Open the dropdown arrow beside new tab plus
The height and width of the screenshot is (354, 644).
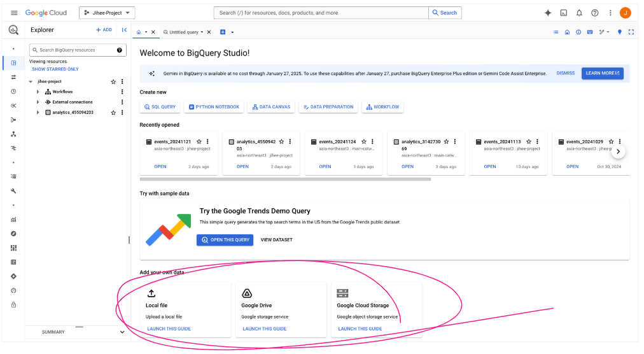(232, 32)
